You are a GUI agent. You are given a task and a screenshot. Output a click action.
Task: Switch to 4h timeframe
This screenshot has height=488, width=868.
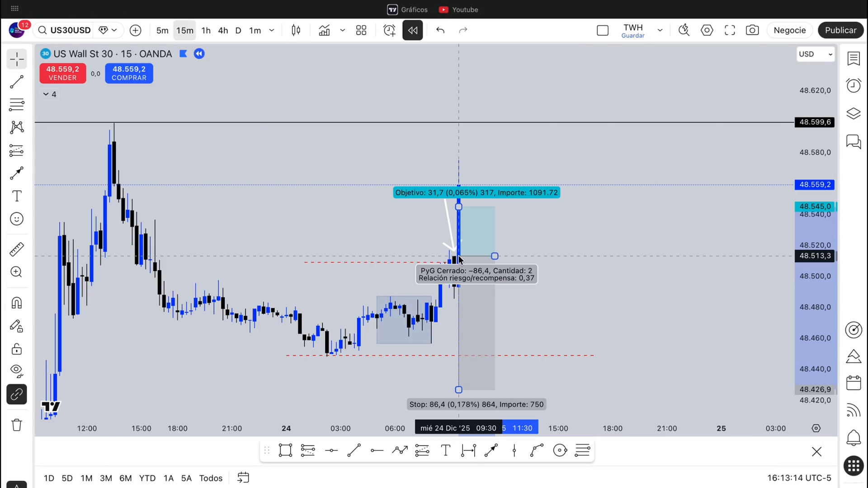click(223, 30)
